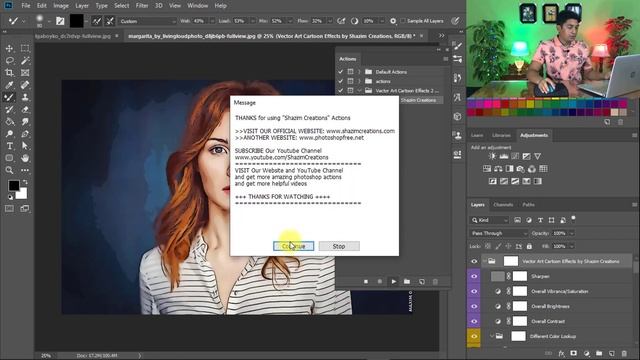This screenshot has height=360, width=640.
Task: Click the Stop recording icon in Actions panel
Action: (366, 282)
